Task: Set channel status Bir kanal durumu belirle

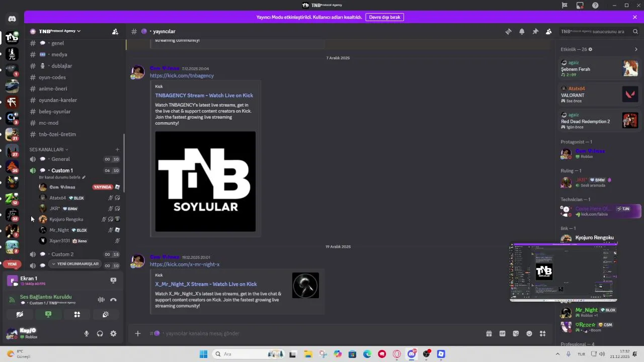Action: pyautogui.click(x=62, y=177)
